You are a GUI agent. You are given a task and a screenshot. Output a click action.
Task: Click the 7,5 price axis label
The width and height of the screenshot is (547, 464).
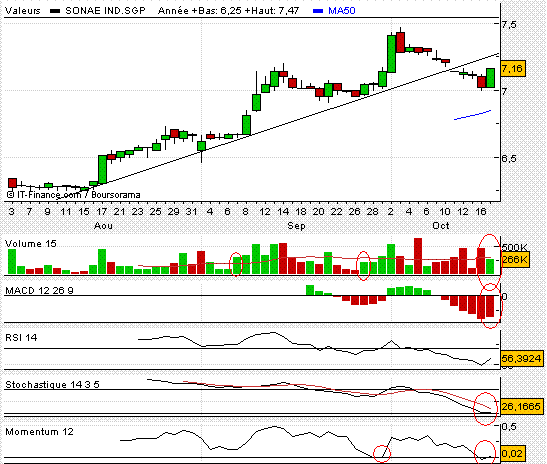tap(509, 25)
